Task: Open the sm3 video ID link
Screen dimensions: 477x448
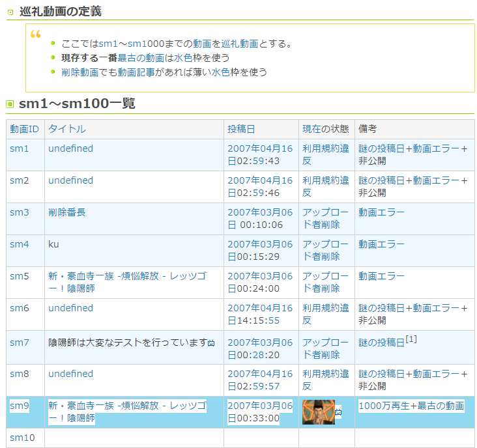Action: (x=19, y=212)
